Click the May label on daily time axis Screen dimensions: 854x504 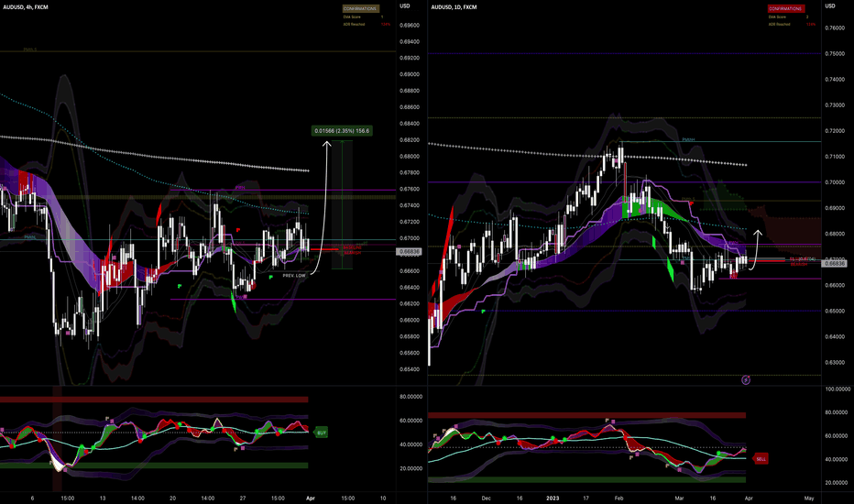(809, 498)
